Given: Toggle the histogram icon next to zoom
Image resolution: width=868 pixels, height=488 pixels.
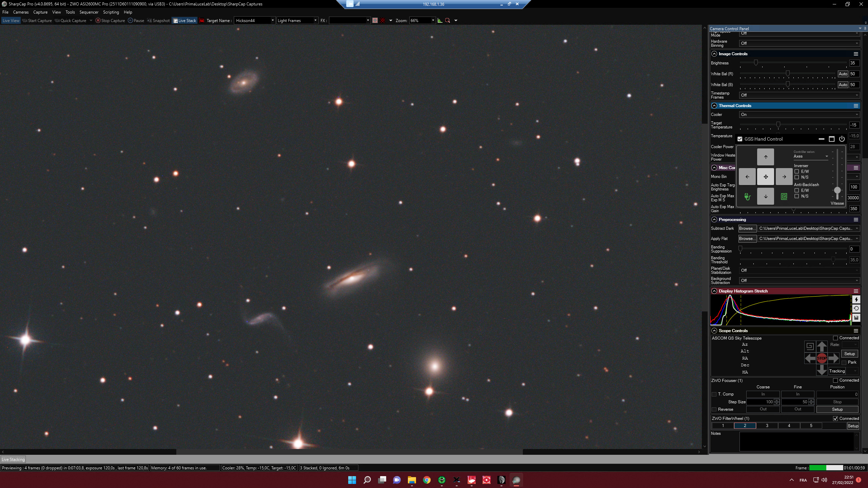Looking at the screenshot, I should coord(440,21).
